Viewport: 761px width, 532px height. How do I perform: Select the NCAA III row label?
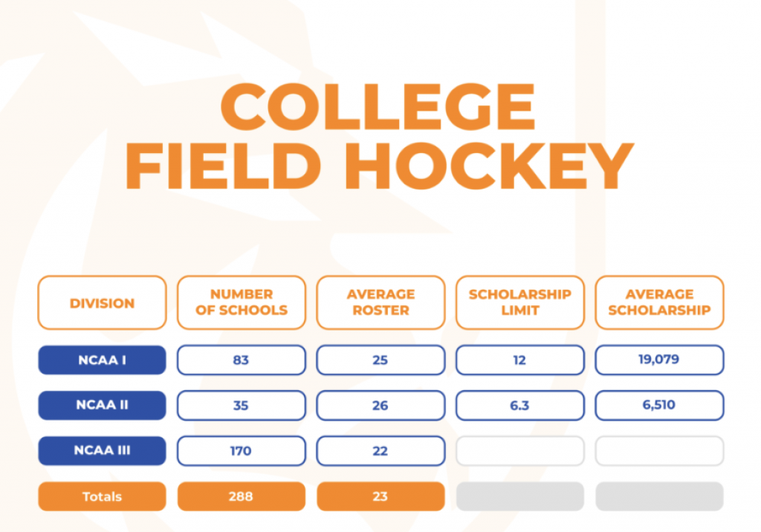102,451
